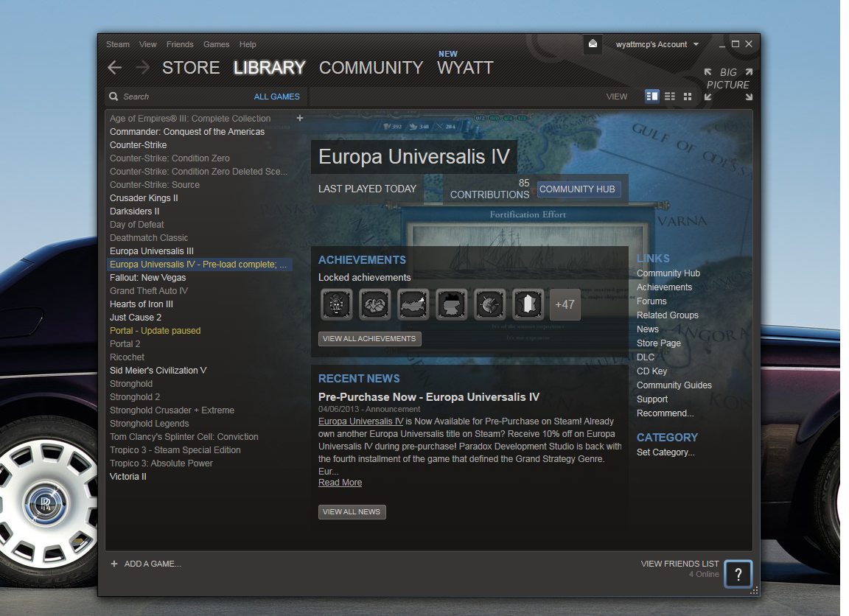
Task: Open the question mark help icon
Action: [x=738, y=573]
